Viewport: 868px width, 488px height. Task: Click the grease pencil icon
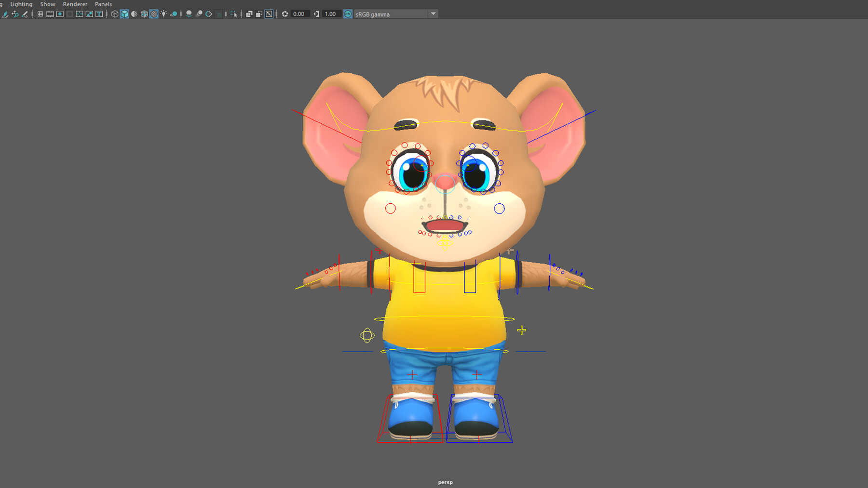click(25, 14)
